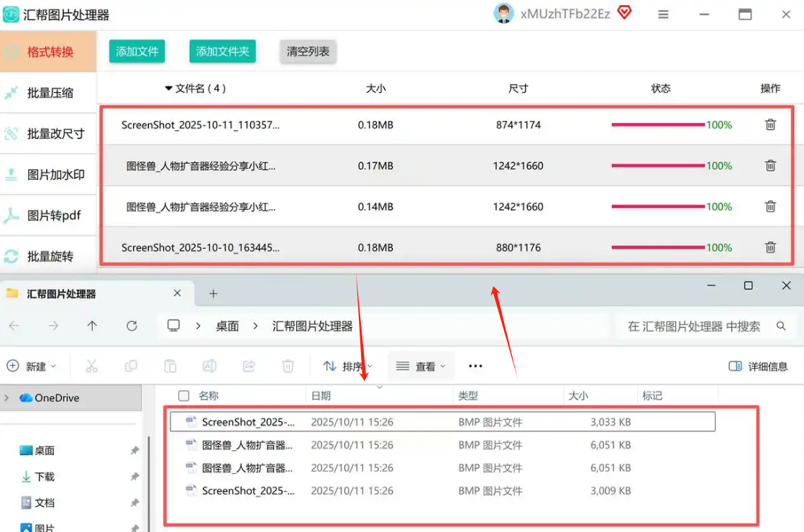Click the Cut scissors icon

(91, 366)
